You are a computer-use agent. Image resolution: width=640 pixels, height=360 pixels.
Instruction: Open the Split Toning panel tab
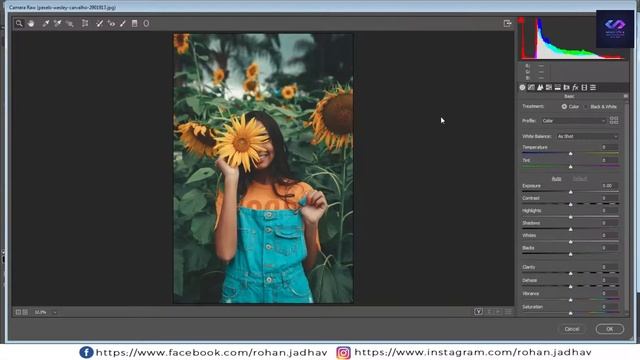[558, 87]
